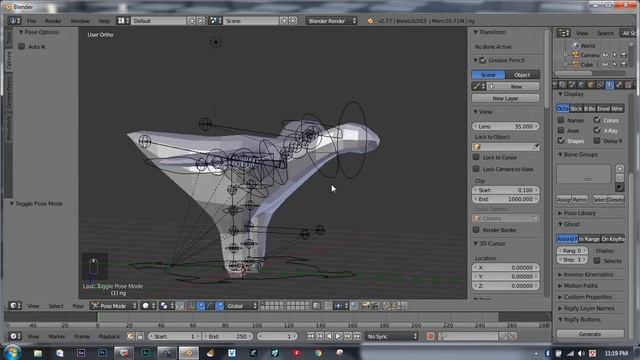Select In Range ghost type

pos(589,239)
